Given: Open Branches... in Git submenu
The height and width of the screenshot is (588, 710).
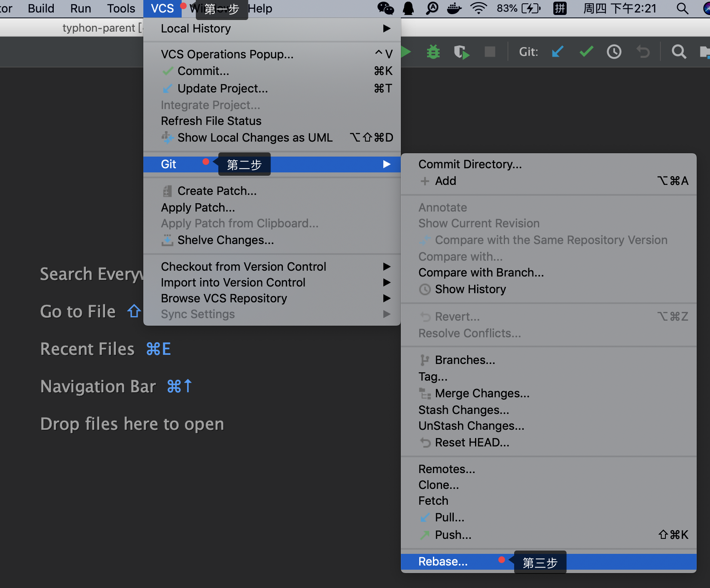Looking at the screenshot, I should click(x=549, y=360).
